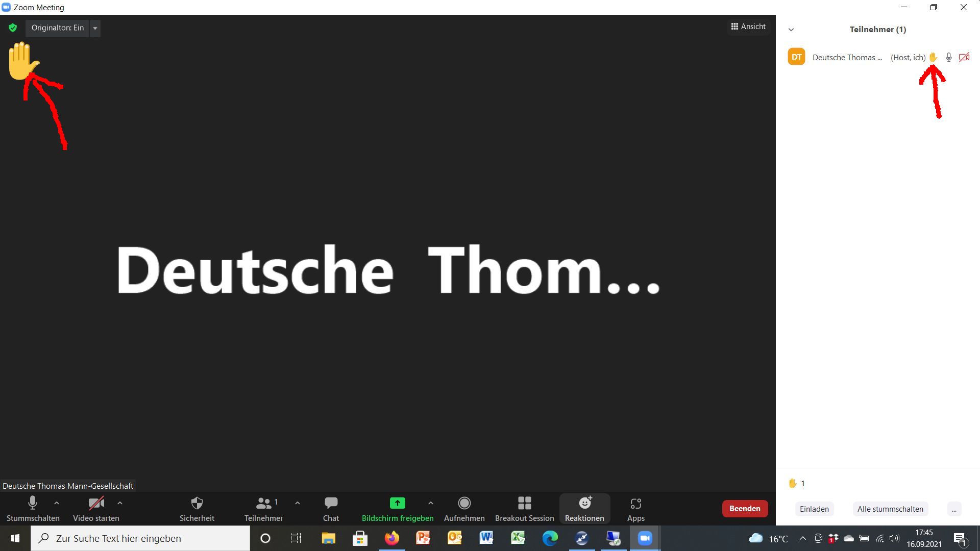Click raised hand count at panel bottom

pyautogui.click(x=797, y=483)
